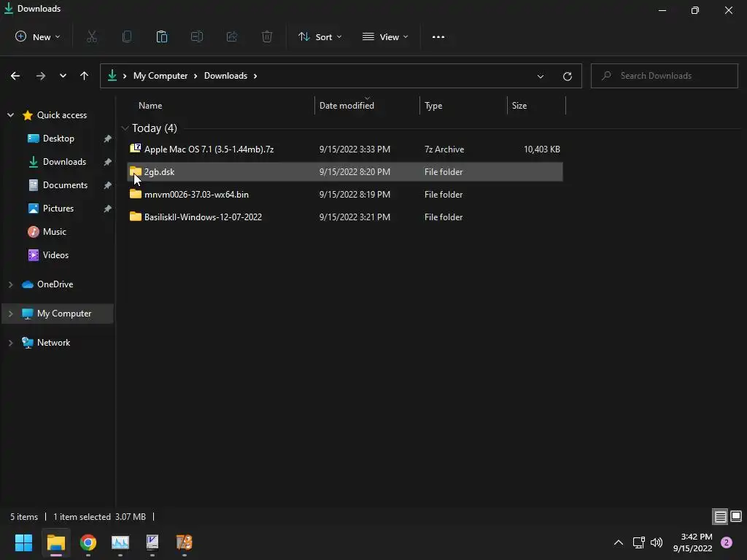The width and height of the screenshot is (747, 560).
Task: Go forward with the right arrow
Action: pyautogui.click(x=41, y=76)
